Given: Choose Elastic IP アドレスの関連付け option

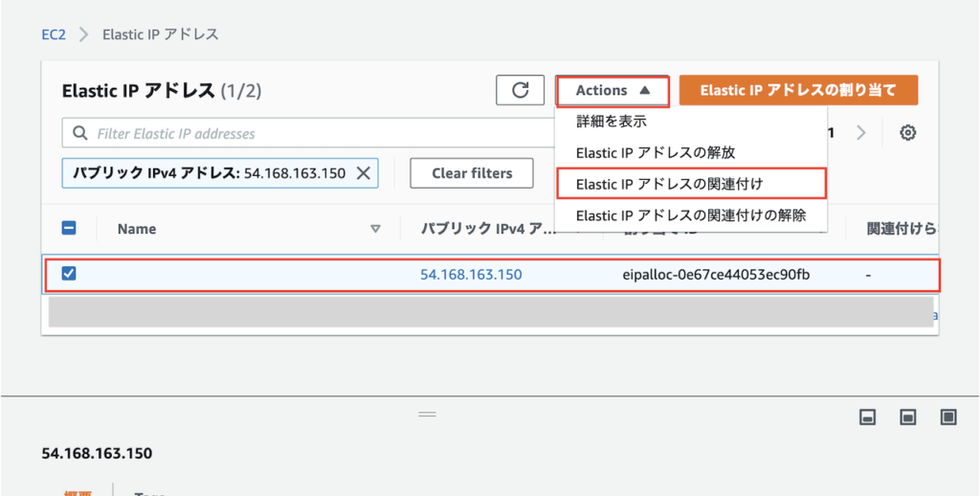Looking at the screenshot, I should click(x=670, y=183).
